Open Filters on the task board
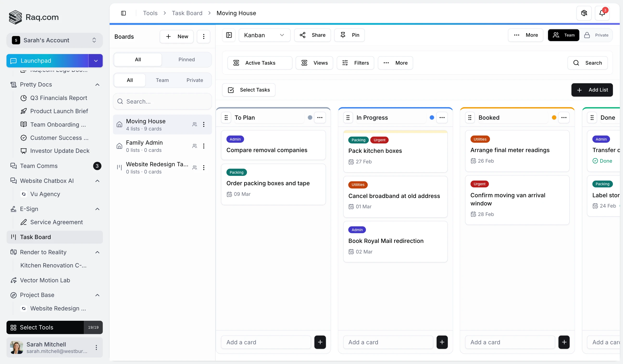This screenshot has width=623, height=364. point(355,63)
